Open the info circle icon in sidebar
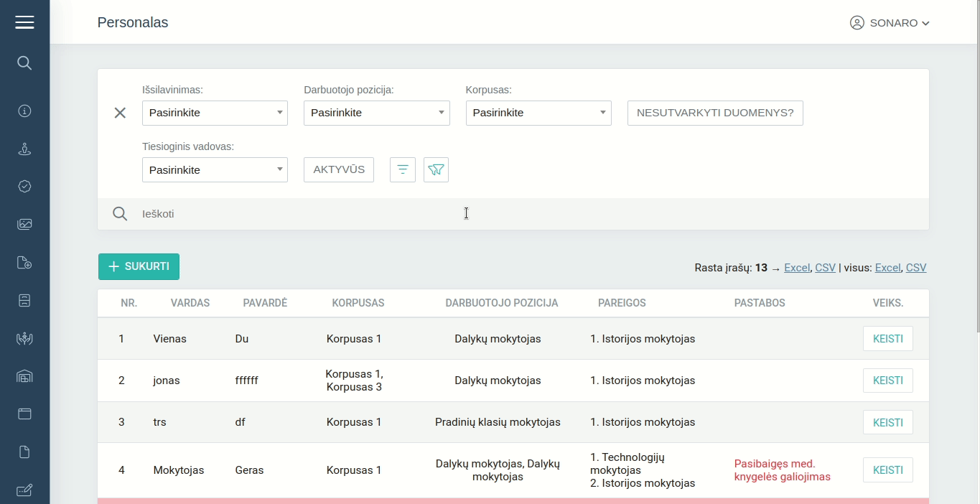Viewport: 980px width, 504px height. click(x=24, y=111)
